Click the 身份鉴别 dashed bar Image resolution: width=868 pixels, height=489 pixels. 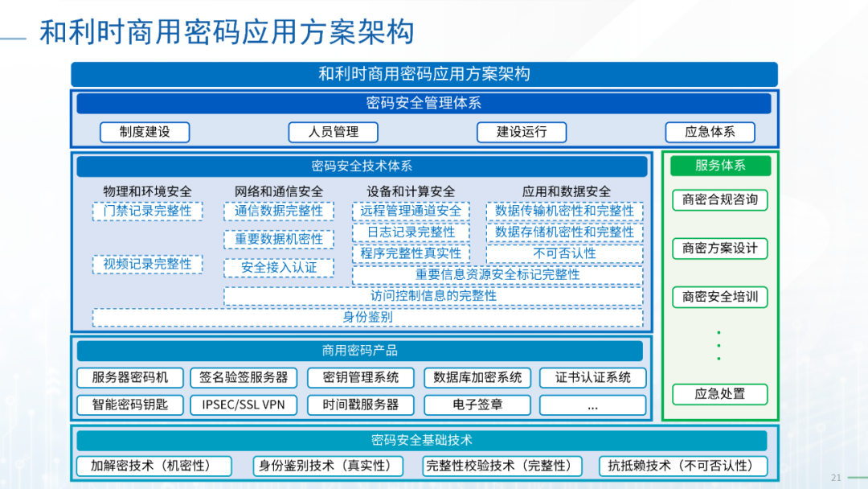click(x=367, y=318)
